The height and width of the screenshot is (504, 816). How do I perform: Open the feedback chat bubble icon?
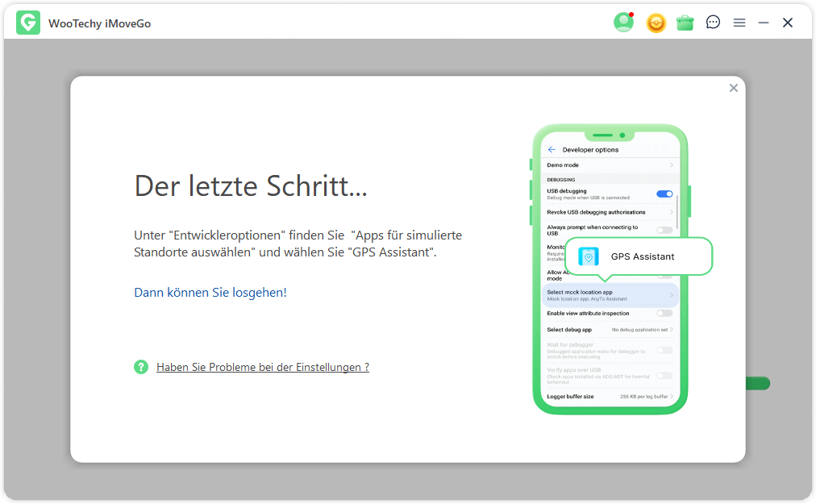click(713, 23)
